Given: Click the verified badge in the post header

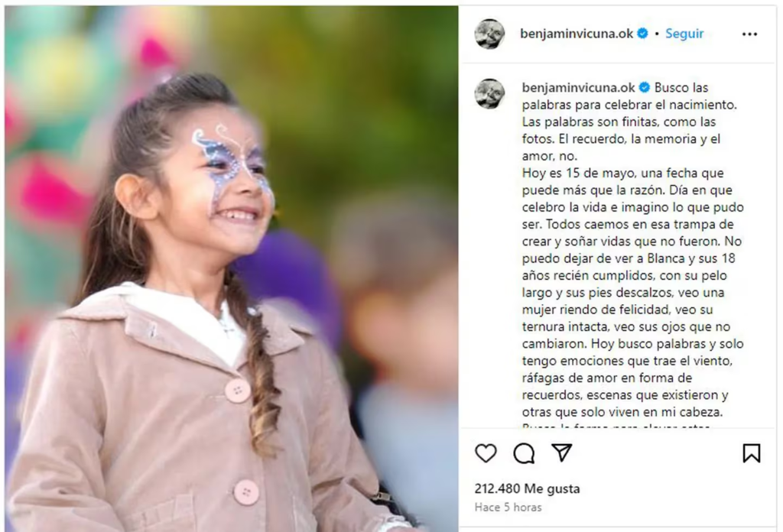Looking at the screenshot, I should (643, 34).
